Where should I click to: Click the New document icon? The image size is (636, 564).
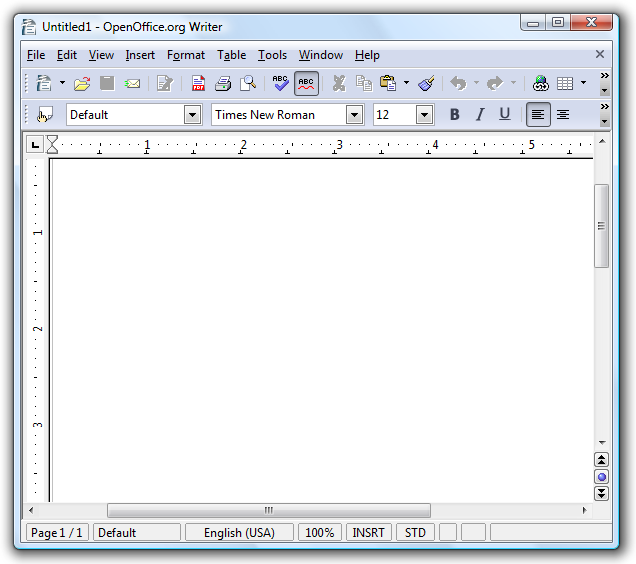point(44,83)
